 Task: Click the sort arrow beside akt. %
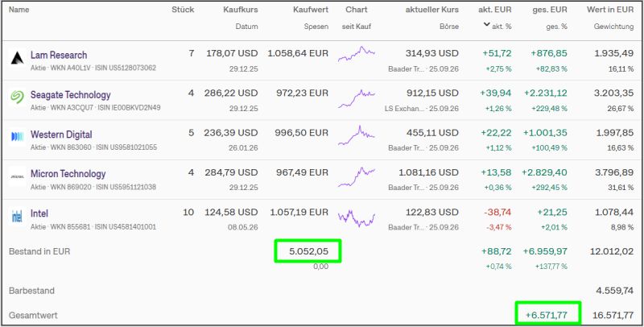click(x=487, y=25)
